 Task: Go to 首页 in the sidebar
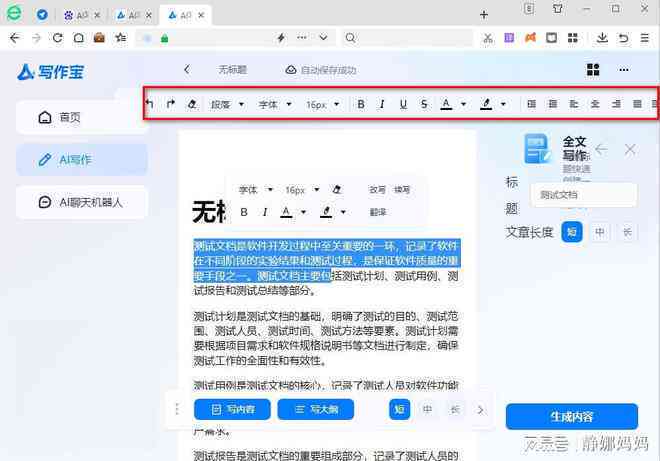82,117
